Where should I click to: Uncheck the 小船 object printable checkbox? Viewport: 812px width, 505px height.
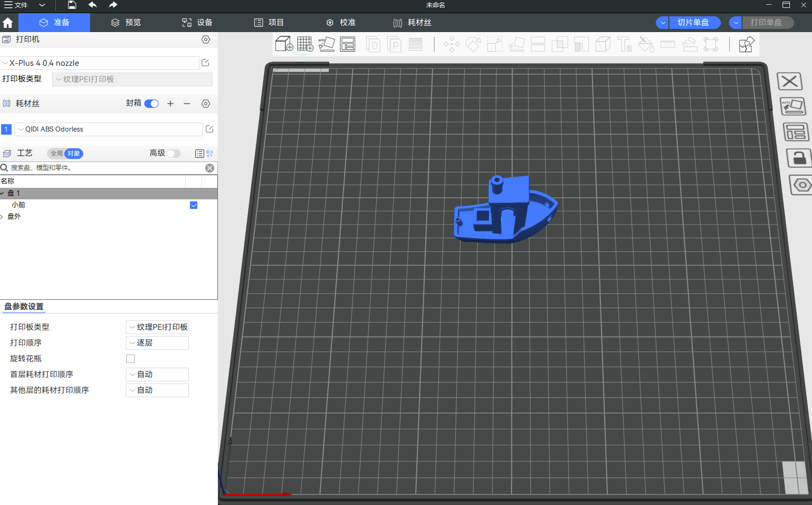point(194,205)
